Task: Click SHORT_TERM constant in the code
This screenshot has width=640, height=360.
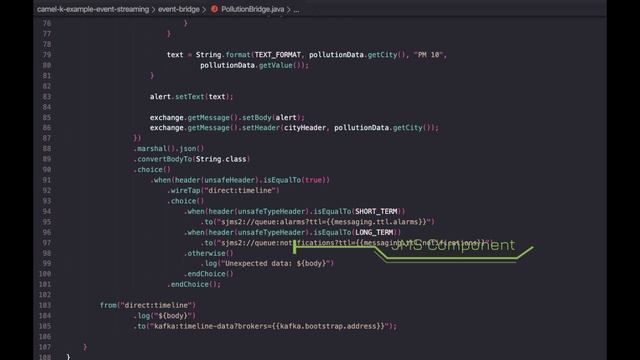Action: click(x=376, y=211)
